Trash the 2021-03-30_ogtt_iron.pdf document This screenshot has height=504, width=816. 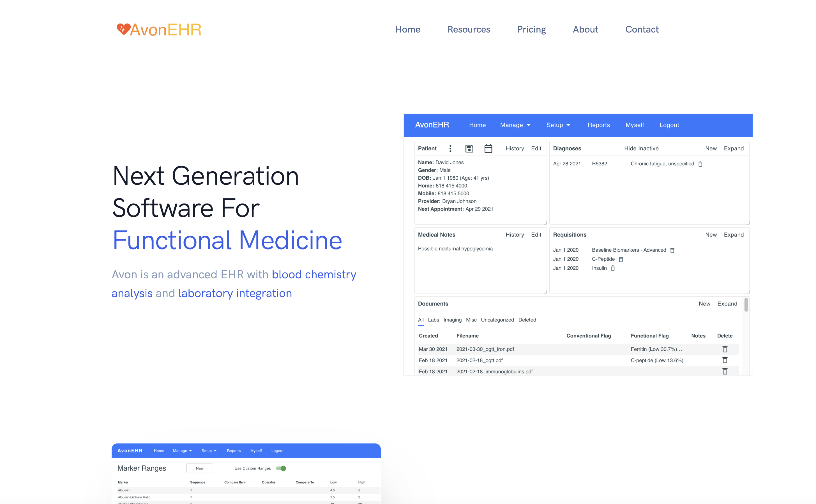pyautogui.click(x=725, y=349)
